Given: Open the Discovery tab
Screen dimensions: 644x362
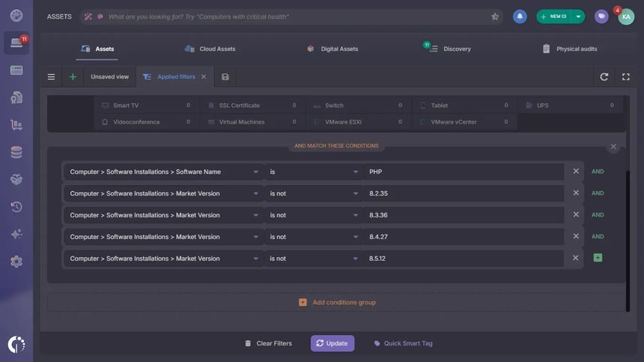Looking at the screenshot, I should pos(449,49).
